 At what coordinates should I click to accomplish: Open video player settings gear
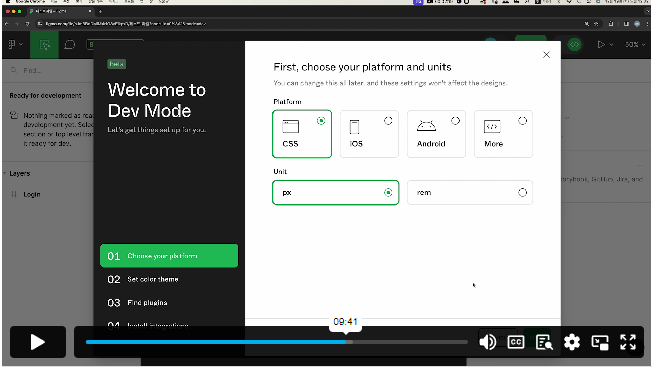pyautogui.click(x=572, y=342)
